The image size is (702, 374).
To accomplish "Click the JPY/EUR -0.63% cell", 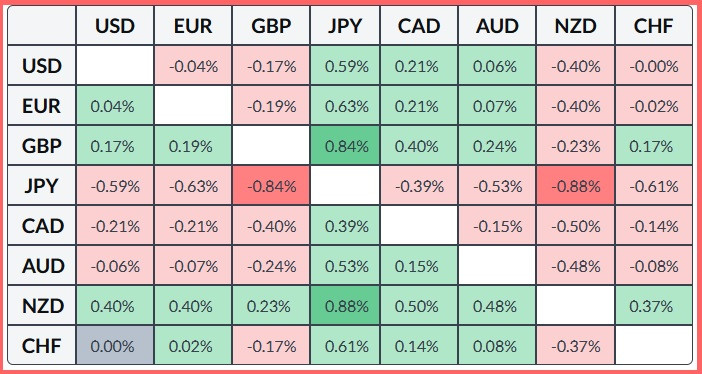I will coord(193,186).
